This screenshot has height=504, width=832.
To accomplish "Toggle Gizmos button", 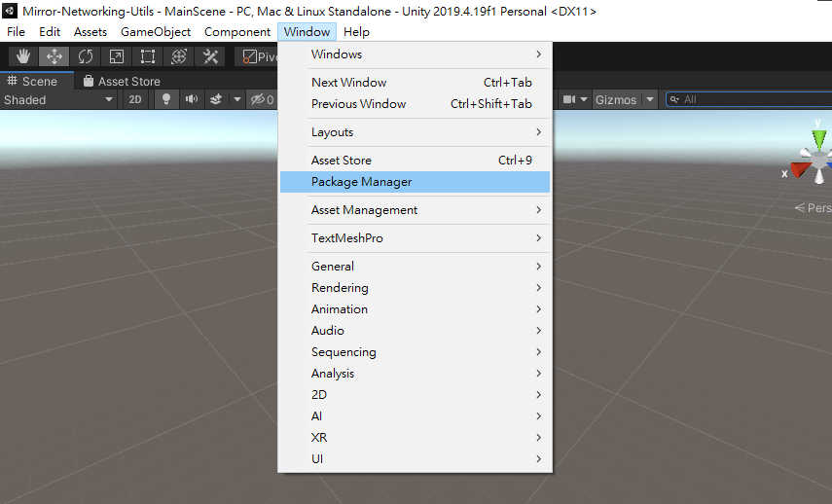I will coord(616,100).
